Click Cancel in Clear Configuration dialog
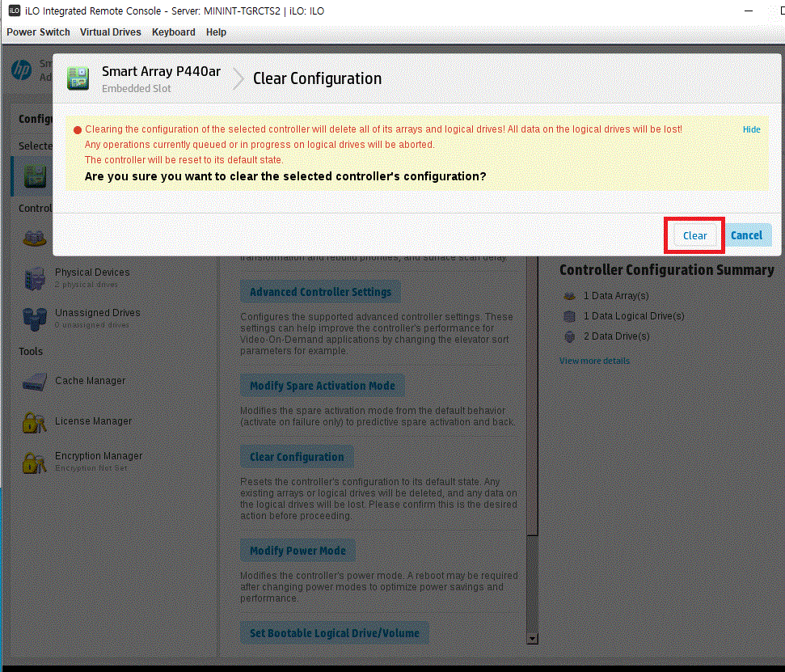Image resolution: width=785 pixels, height=672 pixels. click(x=746, y=235)
